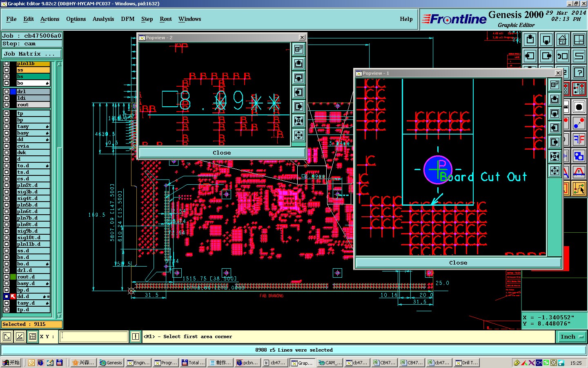Open the Rout menu
This screenshot has height=368, width=588.
[x=166, y=19]
